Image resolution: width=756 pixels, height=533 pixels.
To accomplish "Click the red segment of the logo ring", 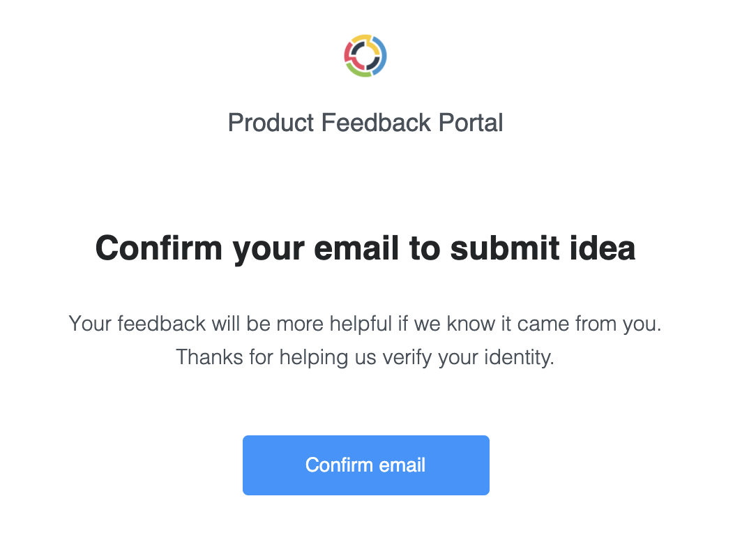I will pyautogui.click(x=347, y=51).
